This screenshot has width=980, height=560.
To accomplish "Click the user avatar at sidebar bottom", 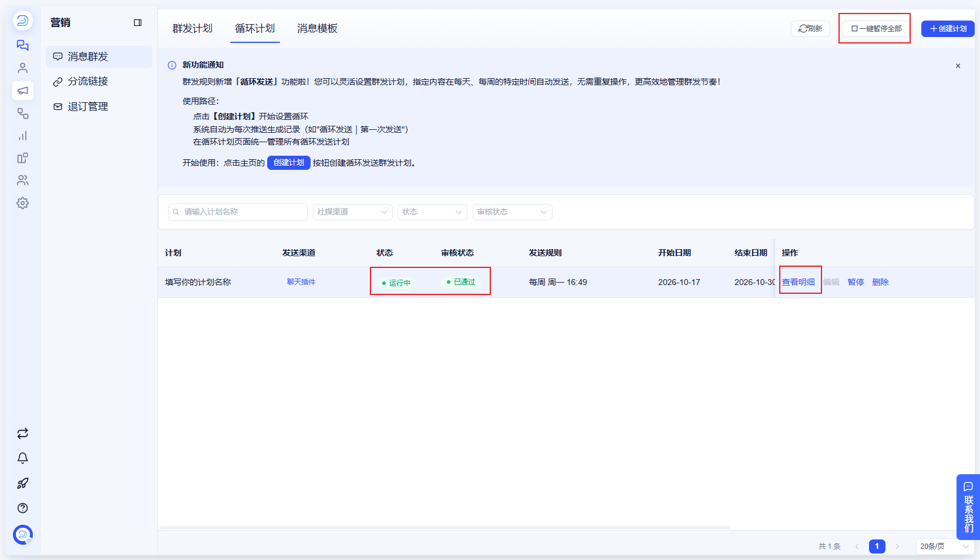I will [22, 535].
